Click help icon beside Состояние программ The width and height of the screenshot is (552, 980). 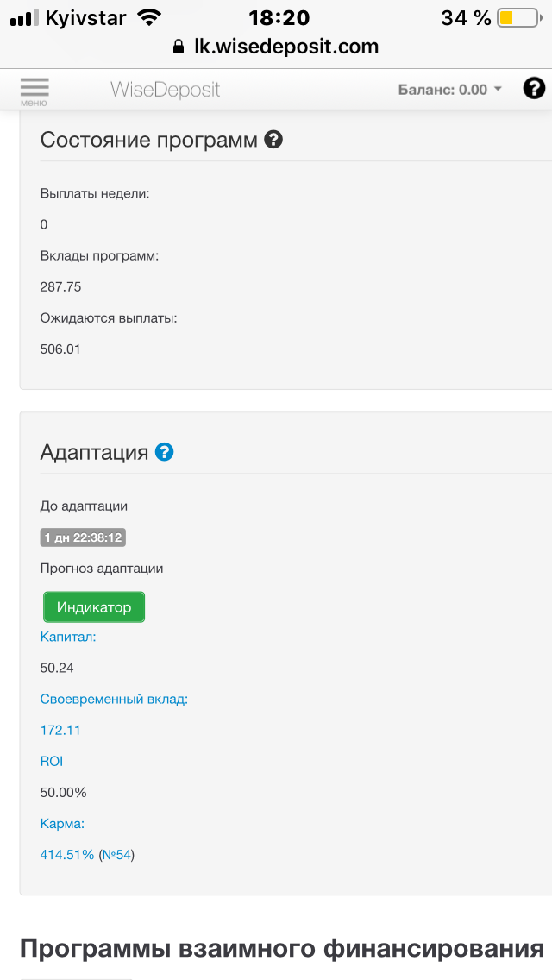click(x=273, y=139)
